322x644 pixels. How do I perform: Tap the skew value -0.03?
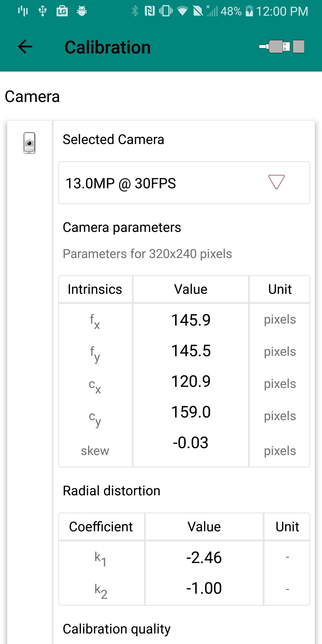191,443
